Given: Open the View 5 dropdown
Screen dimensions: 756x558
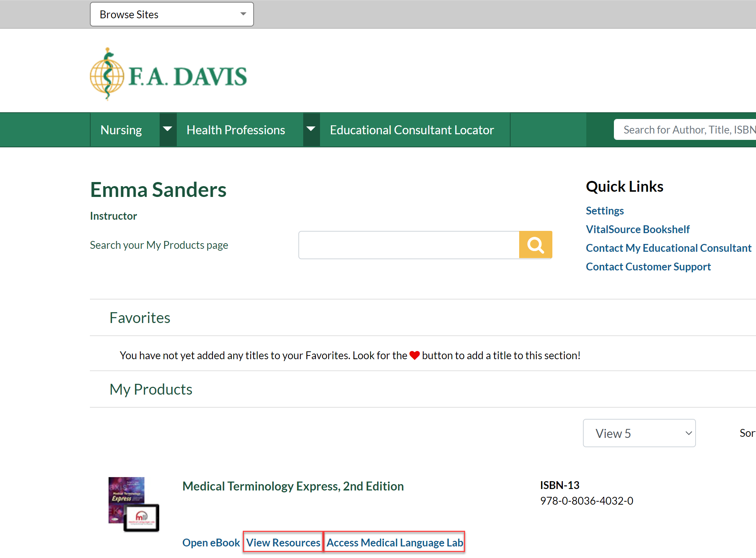Looking at the screenshot, I should point(639,433).
